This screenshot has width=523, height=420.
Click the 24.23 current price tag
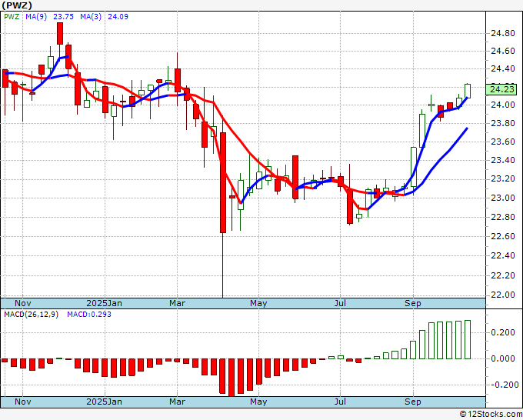502,89
